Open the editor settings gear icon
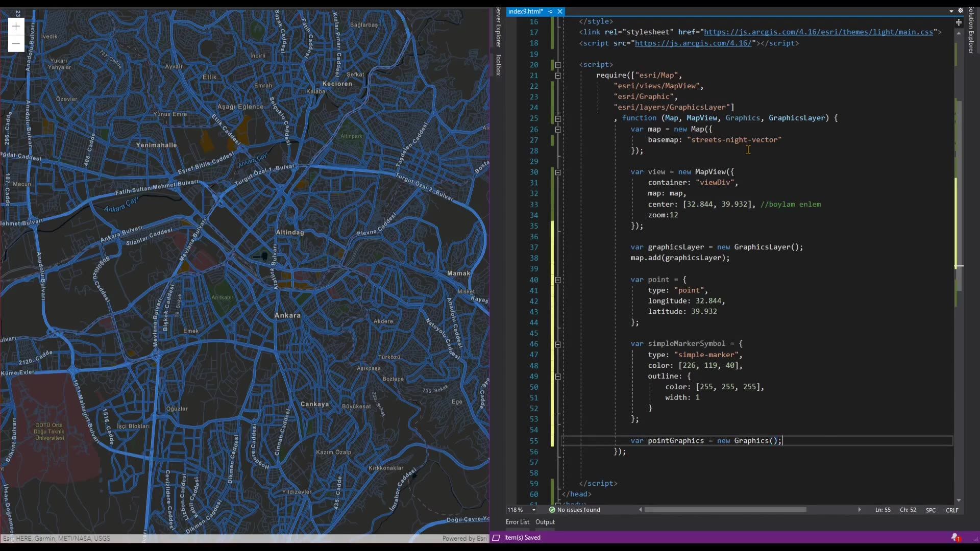 click(960, 11)
